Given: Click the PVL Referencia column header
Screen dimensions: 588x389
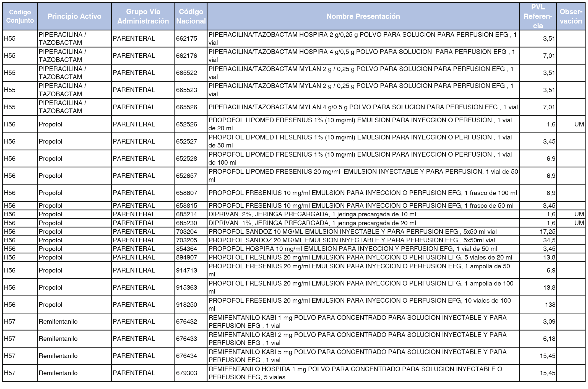Looking at the screenshot, I should (538, 16).
